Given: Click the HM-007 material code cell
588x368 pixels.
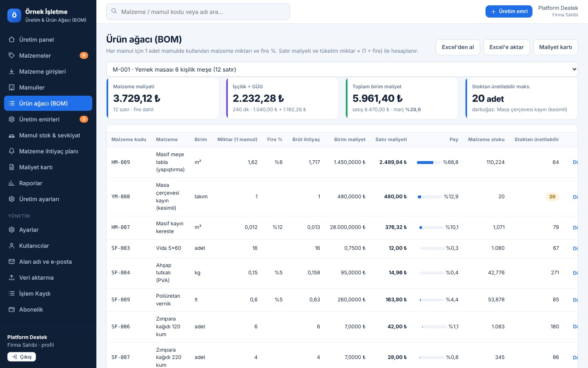Looking at the screenshot, I should pyautogui.click(x=120, y=227).
